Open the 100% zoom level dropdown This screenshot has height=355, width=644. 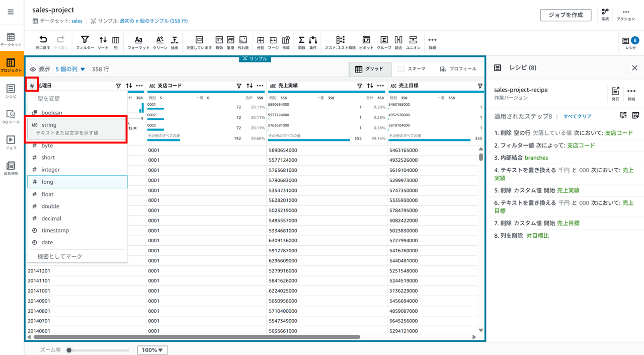coord(152,350)
